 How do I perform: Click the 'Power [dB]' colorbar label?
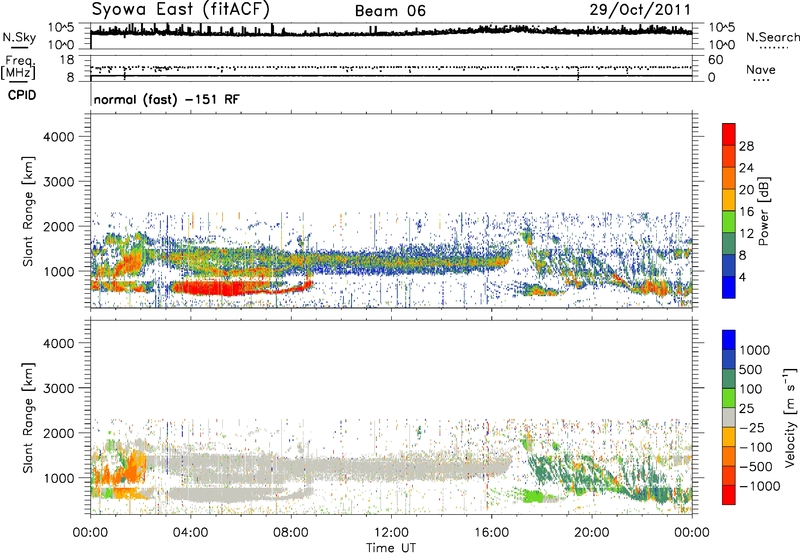pyautogui.click(x=763, y=211)
